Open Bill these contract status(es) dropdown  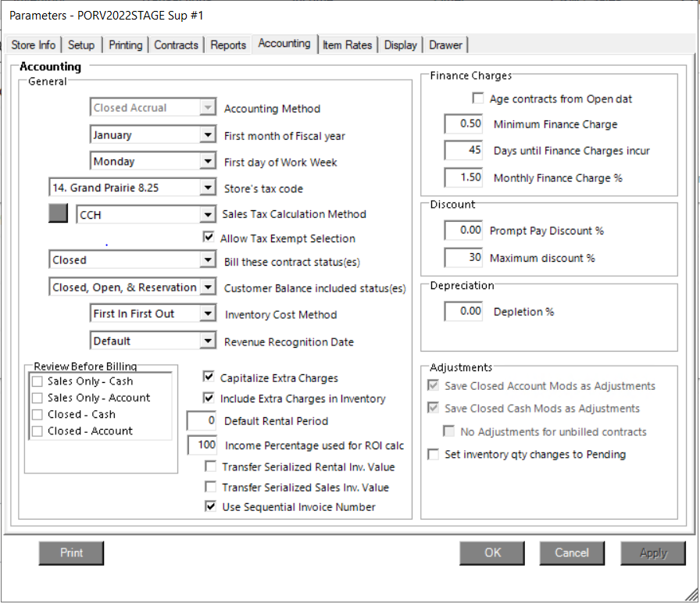(x=207, y=260)
